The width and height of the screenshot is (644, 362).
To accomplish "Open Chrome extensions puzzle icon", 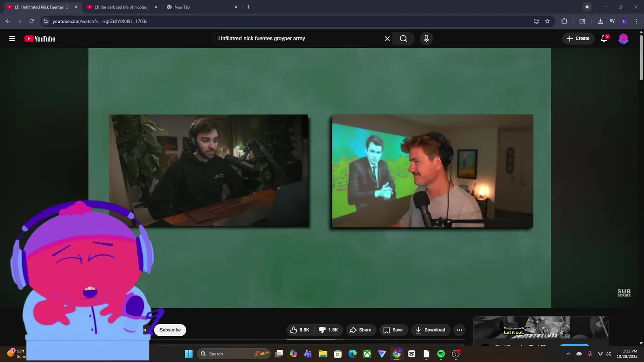I will tap(564, 21).
